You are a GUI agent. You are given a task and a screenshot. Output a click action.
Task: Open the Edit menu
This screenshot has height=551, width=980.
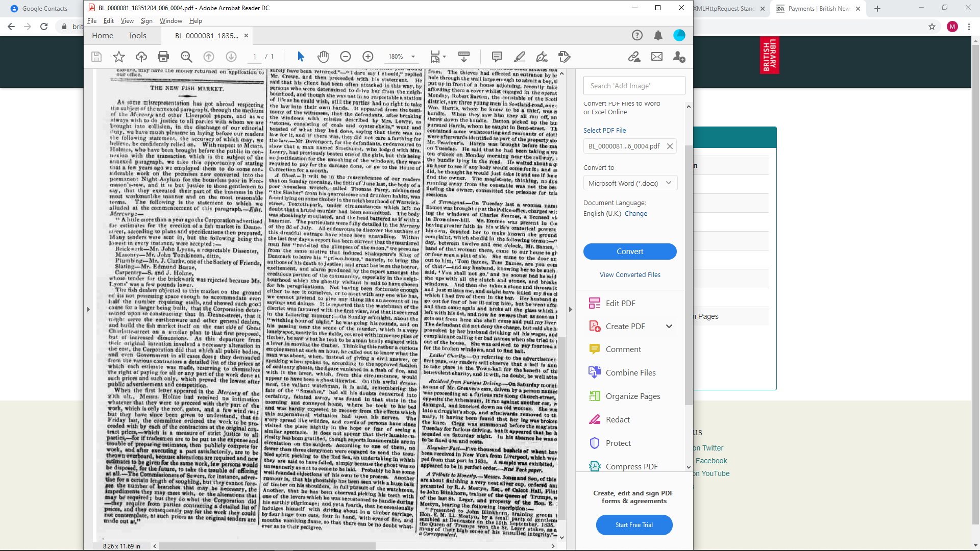click(109, 21)
